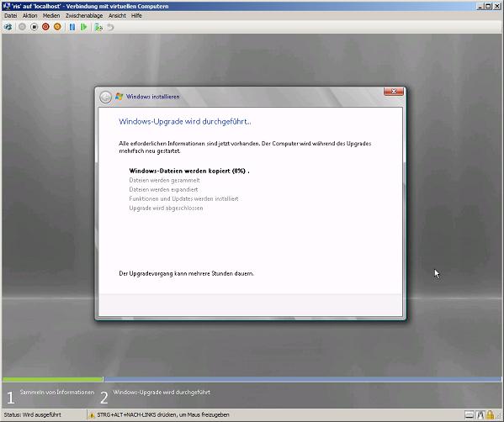The width and height of the screenshot is (504, 422).
Task: Click the 'Dateien werden expandiert' step
Action: 163,190
